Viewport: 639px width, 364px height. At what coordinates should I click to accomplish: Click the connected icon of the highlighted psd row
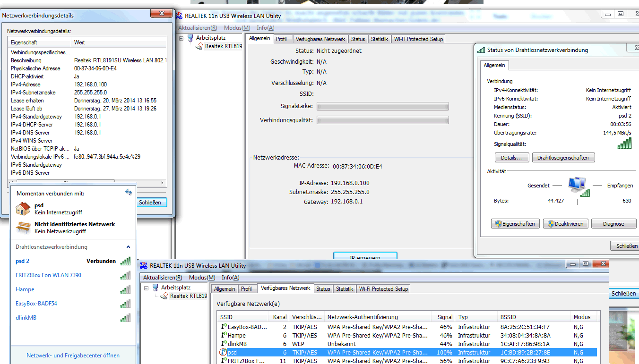pos(224,352)
